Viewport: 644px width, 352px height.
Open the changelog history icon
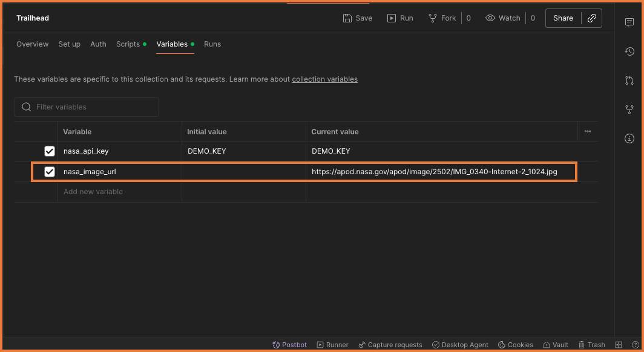pyautogui.click(x=629, y=51)
